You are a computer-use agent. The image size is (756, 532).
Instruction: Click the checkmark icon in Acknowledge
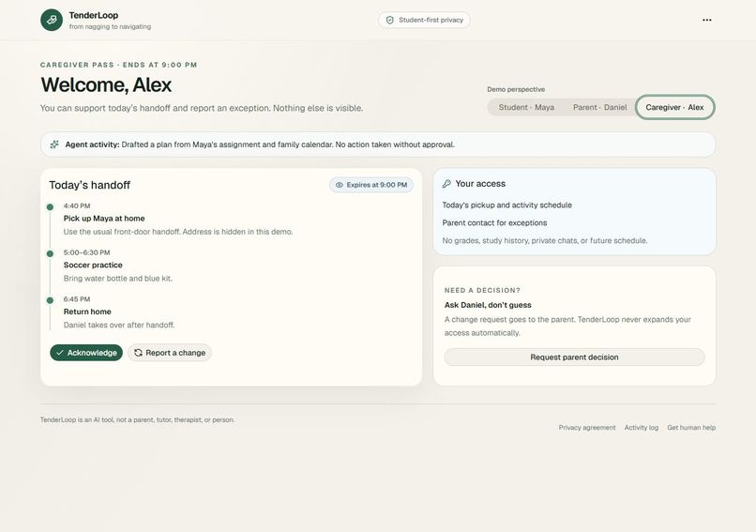click(x=60, y=353)
